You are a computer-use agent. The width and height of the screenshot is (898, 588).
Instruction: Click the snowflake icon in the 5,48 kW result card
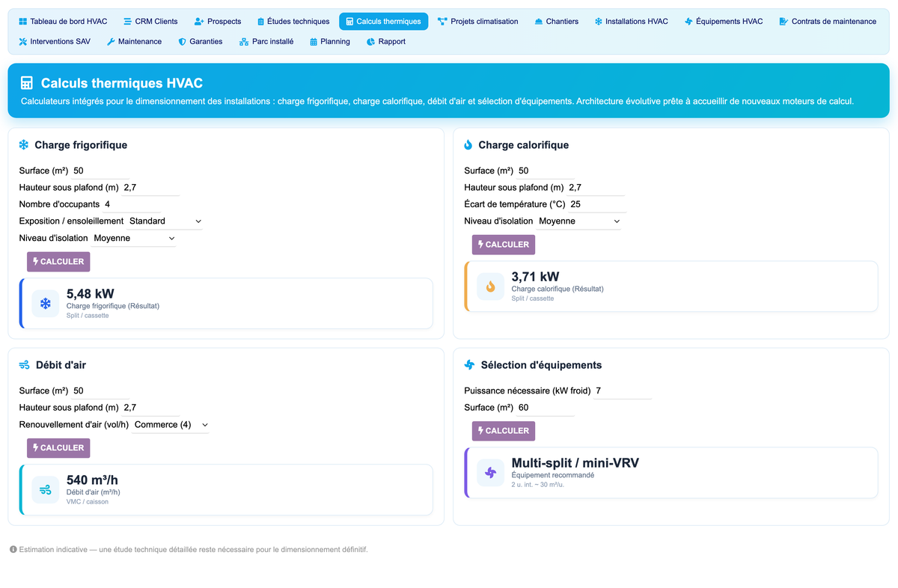[46, 304]
